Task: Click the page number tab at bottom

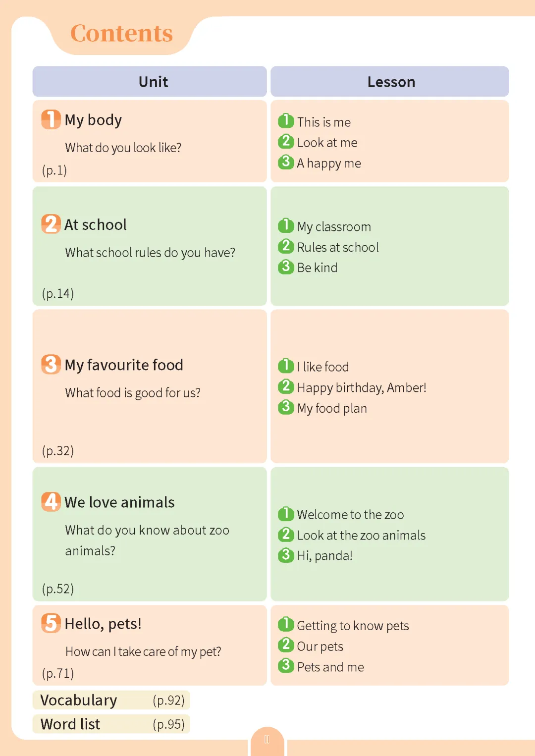Action: point(267,740)
